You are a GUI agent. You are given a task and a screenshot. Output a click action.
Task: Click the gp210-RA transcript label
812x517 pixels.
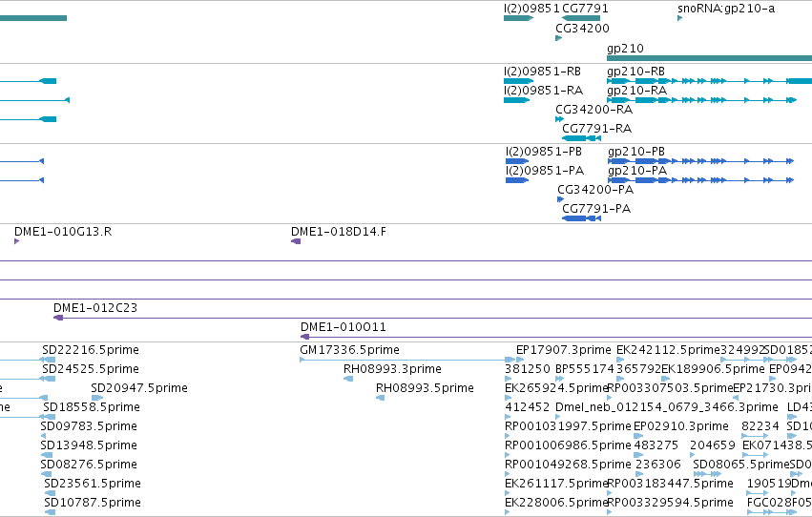coord(637,91)
